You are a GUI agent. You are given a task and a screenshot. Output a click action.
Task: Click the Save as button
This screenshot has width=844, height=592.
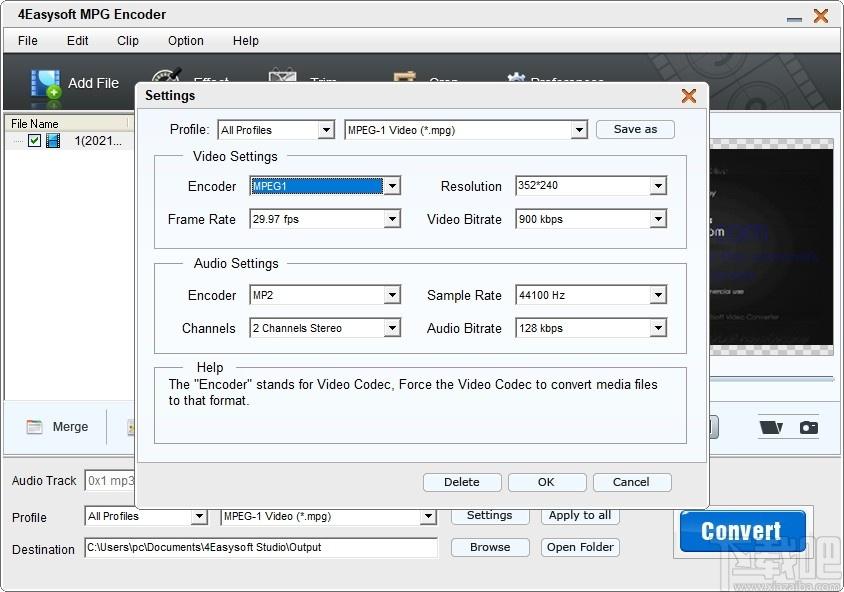click(635, 129)
